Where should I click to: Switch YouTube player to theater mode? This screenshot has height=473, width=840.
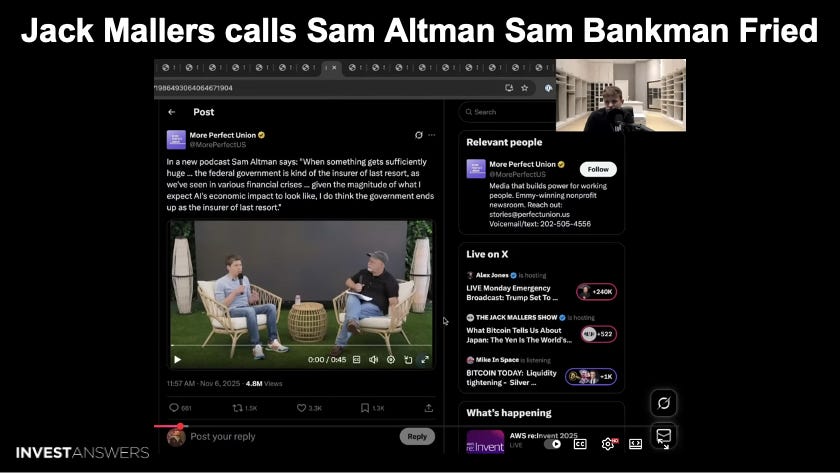click(x=635, y=444)
